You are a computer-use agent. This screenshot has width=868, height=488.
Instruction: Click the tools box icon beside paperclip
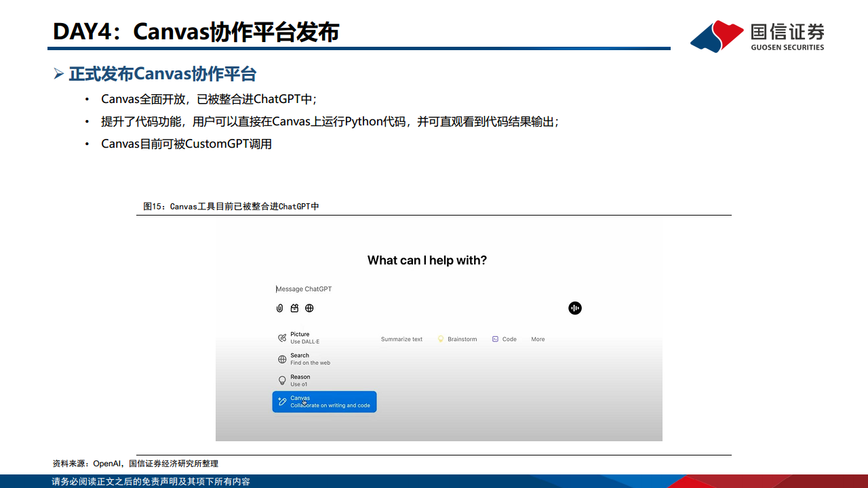point(294,308)
